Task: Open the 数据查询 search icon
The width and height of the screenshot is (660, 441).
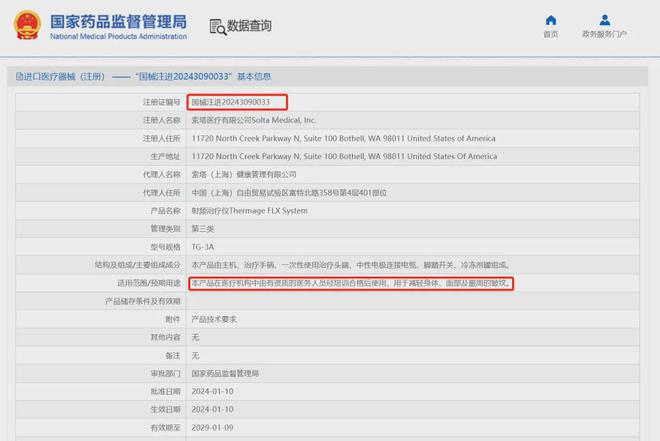Action: (218, 27)
